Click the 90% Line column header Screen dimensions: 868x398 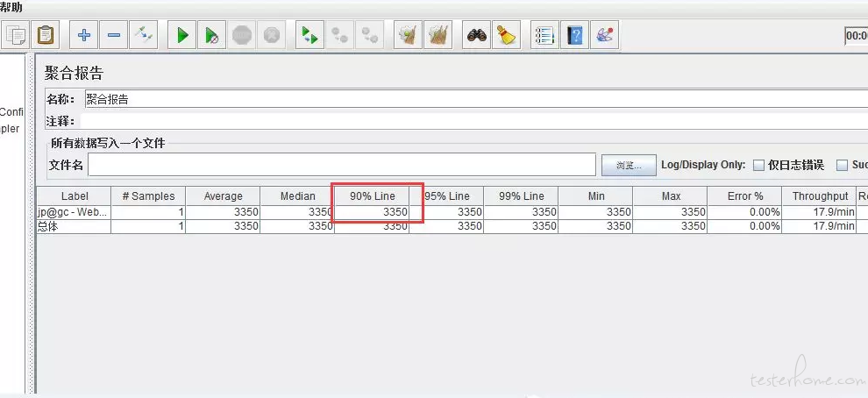[x=372, y=196]
